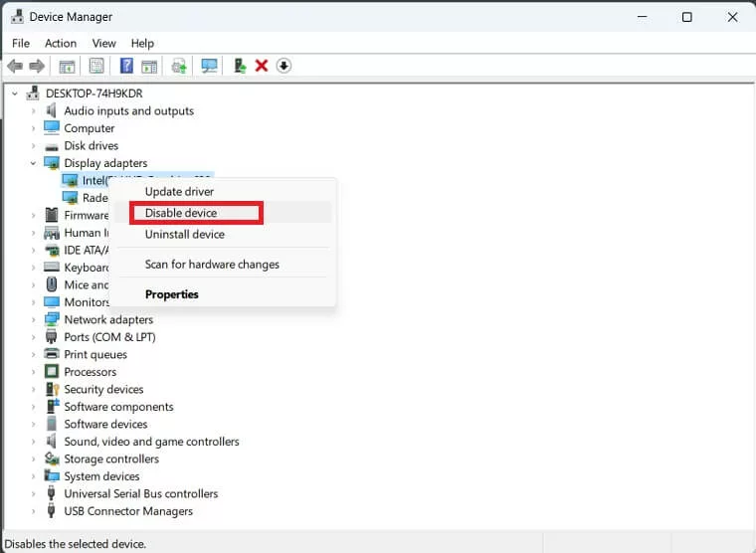Click the Action Pane toggle toolbar icon
This screenshot has height=553, width=756.
coord(149,66)
